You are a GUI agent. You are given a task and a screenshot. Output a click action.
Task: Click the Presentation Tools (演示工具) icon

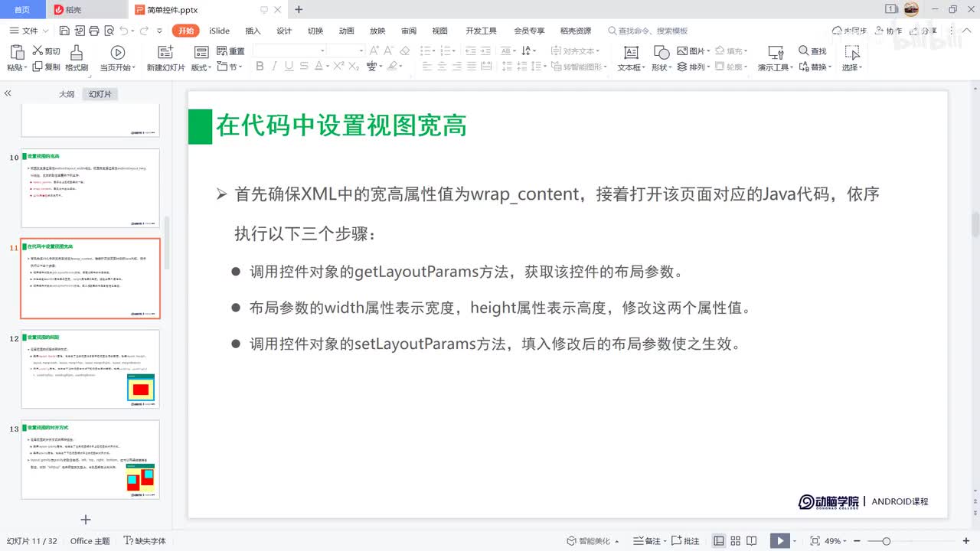pos(776,52)
